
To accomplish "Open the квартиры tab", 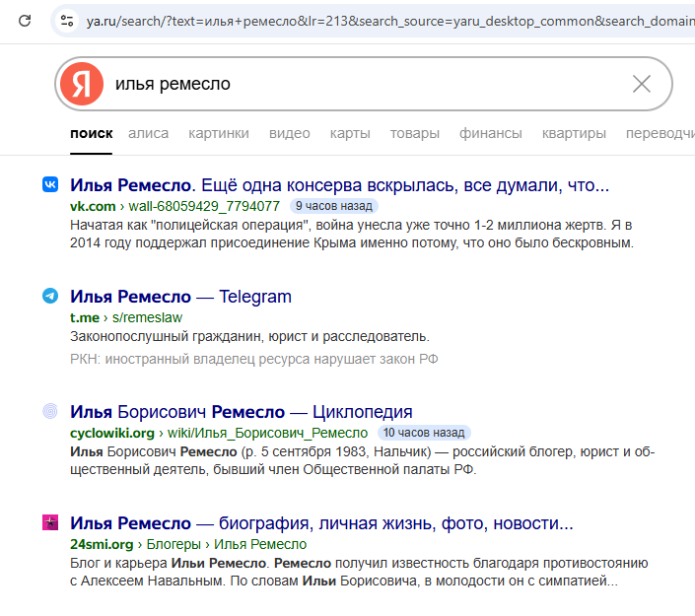I will pos(574,133).
